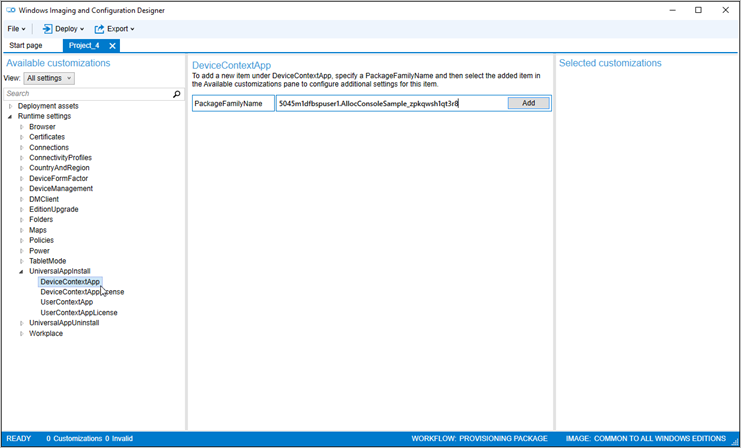Select UserContextAppLicense tree item
This screenshot has height=448, width=741.
click(78, 313)
